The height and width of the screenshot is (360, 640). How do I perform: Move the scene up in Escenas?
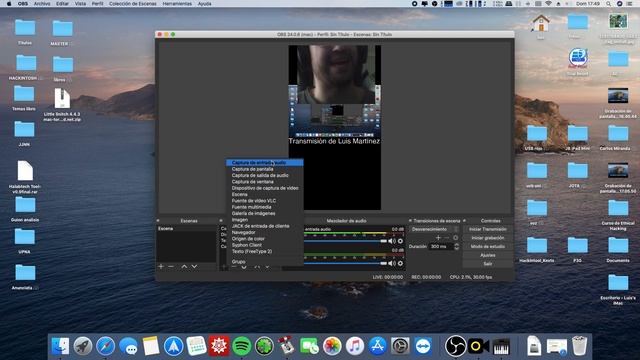coord(184,267)
